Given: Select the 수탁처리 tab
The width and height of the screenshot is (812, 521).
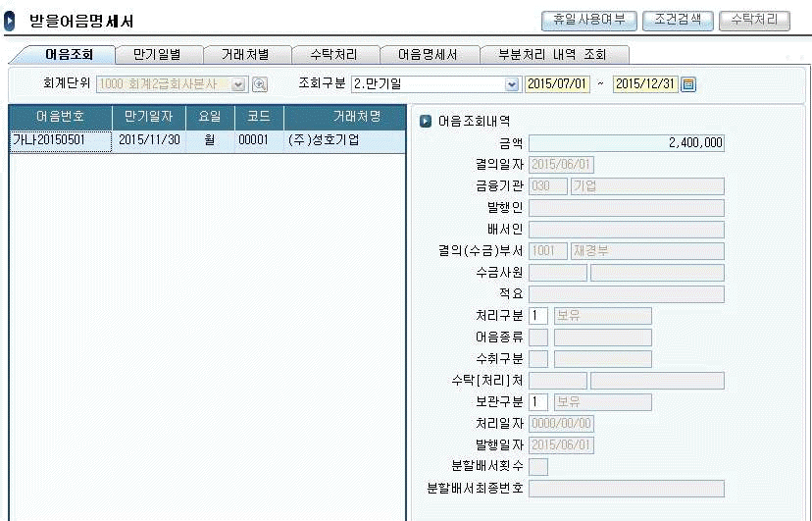Looking at the screenshot, I should coord(333,55).
